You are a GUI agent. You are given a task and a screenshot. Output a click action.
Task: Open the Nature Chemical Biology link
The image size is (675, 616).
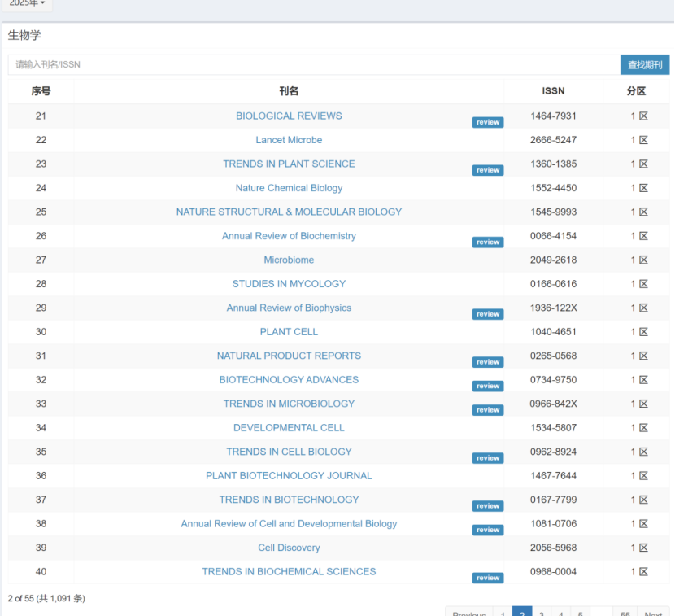coord(289,188)
